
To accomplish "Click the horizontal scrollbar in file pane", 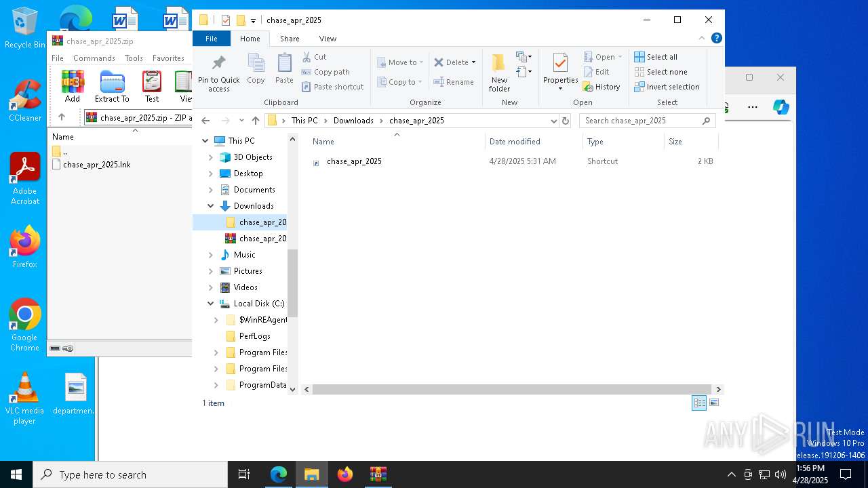I will click(x=511, y=389).
